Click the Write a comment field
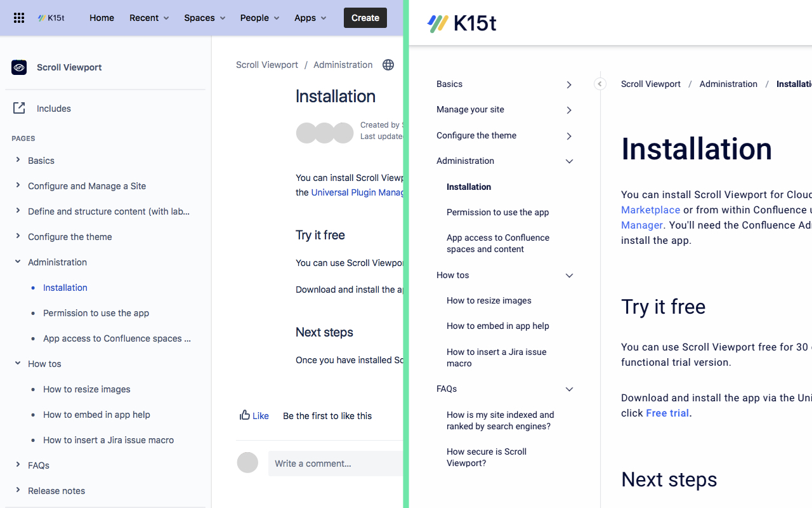This screenshot has width=812, height=508. tap(335, 464)
